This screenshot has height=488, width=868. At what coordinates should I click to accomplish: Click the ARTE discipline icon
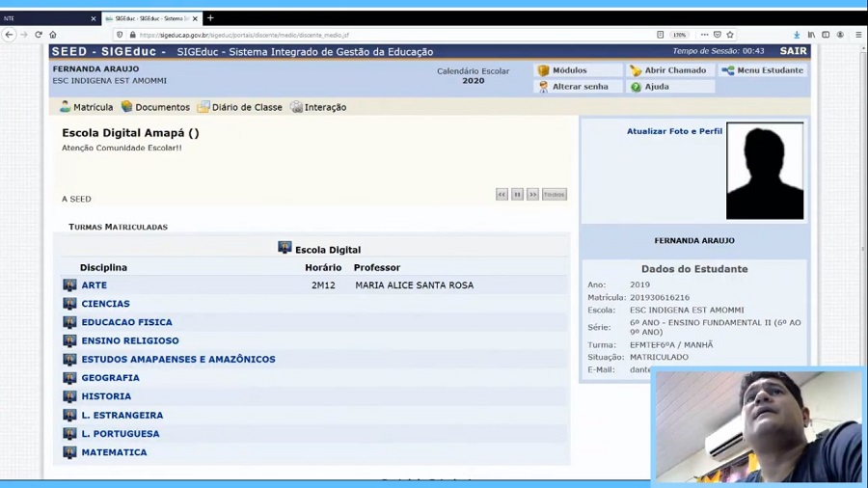pyautogui.click(x=69, y=285)
